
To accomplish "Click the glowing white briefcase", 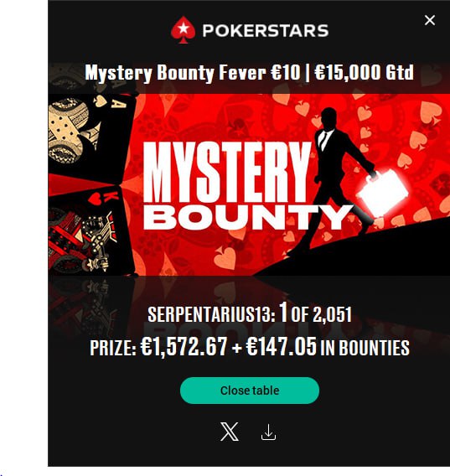I will [x=383, y=193].
